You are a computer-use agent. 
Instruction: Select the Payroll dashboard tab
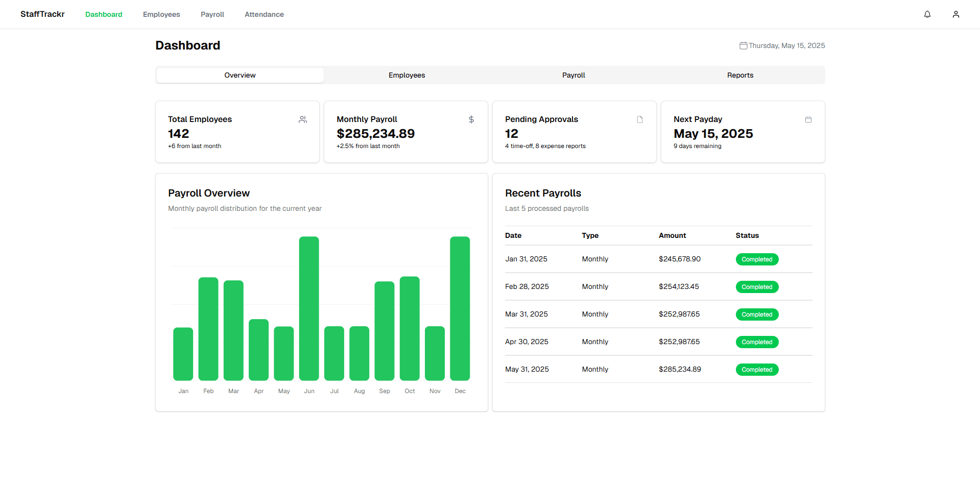[x=573, y=75]
